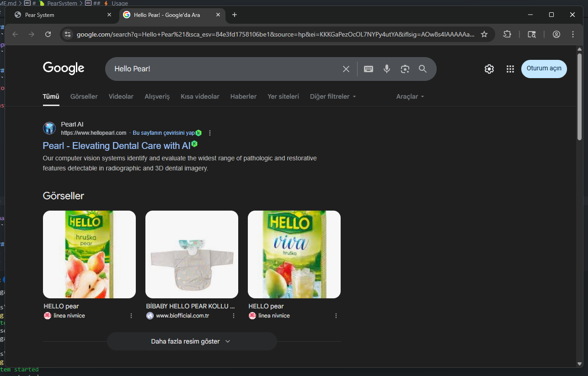Expand Diğer filtreler dropdown
This screenshot has width=588, height=376.
tap(333, 96)
